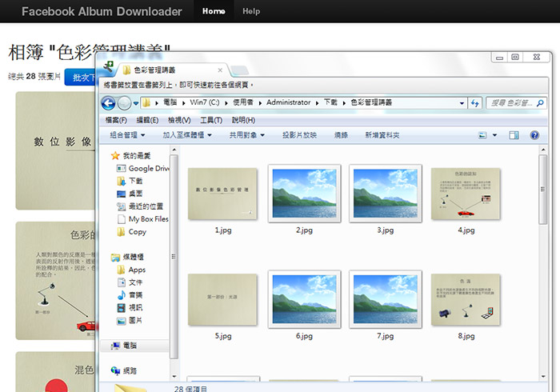Click the blue 批次下載 button on webpage
Screen dimensions: 560x392
click(80, 77)
